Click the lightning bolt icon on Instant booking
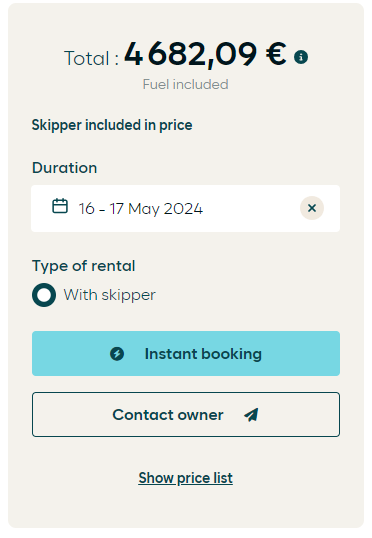This screenshot has width=372, height=538. (x=117, y=354)
